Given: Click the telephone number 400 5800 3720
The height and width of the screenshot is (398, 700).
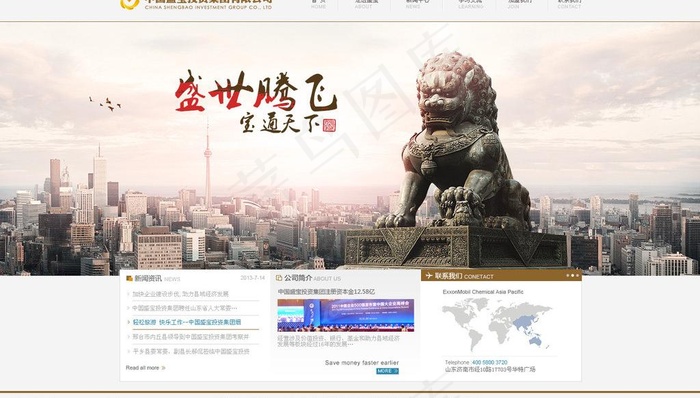Looking at the screenshot, I should coord(490,362).
